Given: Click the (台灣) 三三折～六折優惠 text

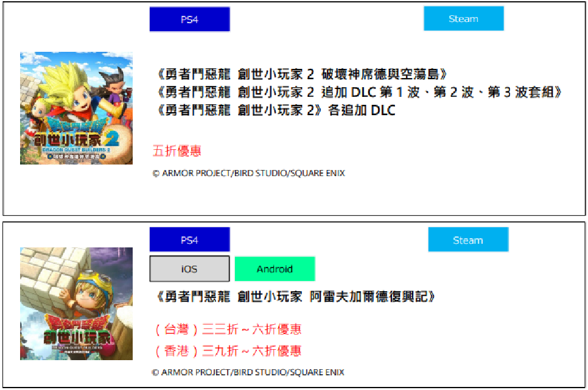Looking at the screenshot, I should 228,329.
